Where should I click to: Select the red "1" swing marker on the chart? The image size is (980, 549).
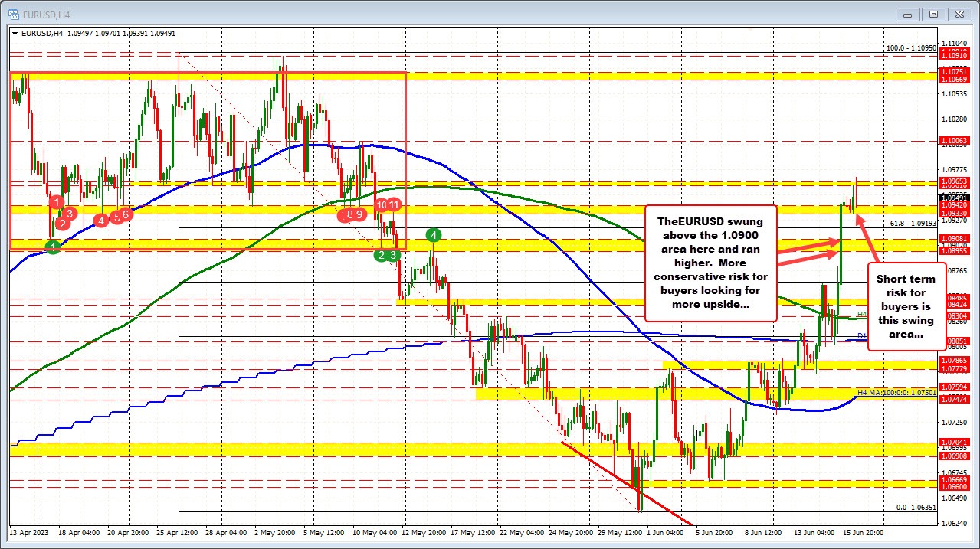coord(56,201)
